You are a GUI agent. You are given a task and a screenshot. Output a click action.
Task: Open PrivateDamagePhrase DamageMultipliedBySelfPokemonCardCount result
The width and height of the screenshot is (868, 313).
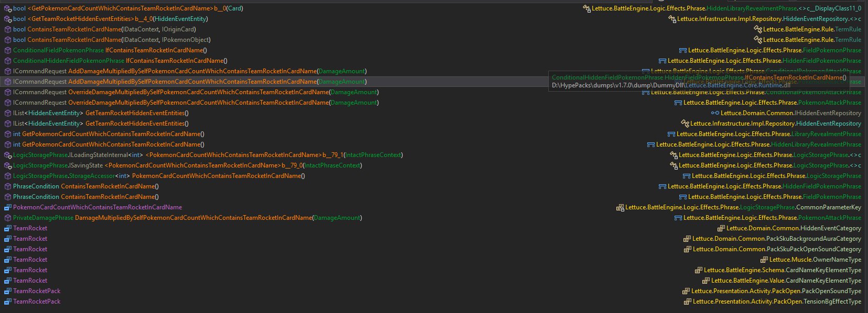(188, 218)
